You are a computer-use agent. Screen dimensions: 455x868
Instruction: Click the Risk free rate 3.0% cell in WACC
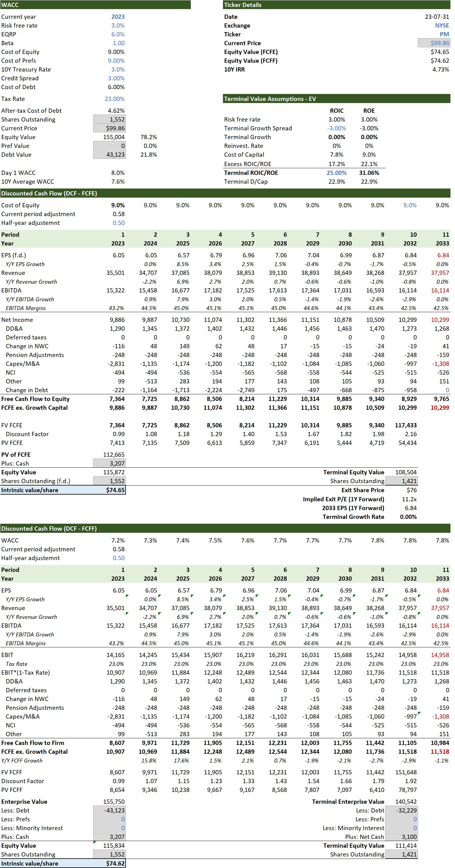pyautogui.click(x=118, y=25)
